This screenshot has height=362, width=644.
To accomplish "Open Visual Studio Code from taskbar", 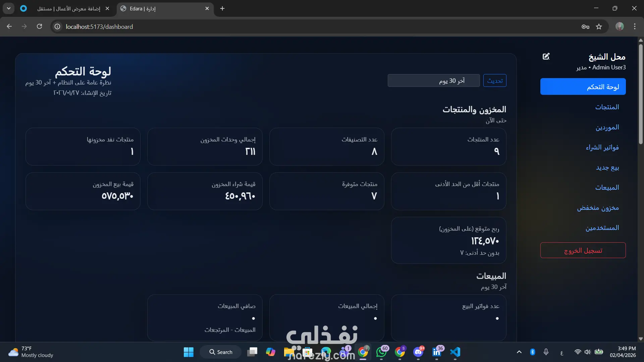I will pos(455,352).
